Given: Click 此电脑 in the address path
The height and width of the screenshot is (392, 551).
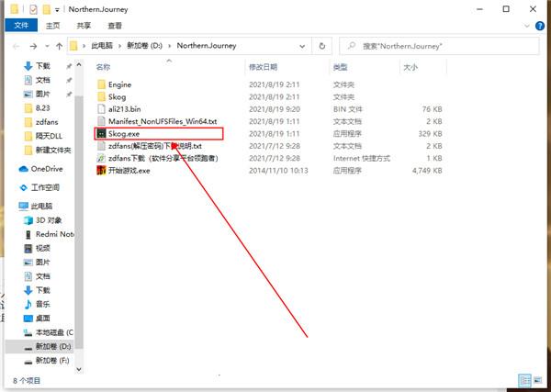Looking at the screenshot, I should [102, 46].
